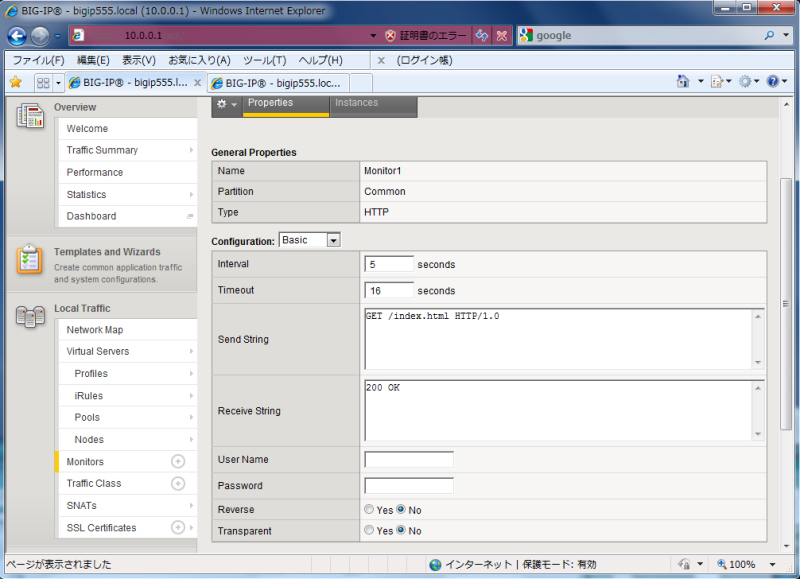Click the plus icon next to Traffic Class
This screenshot has width=800, height=579.
[178, 483]
